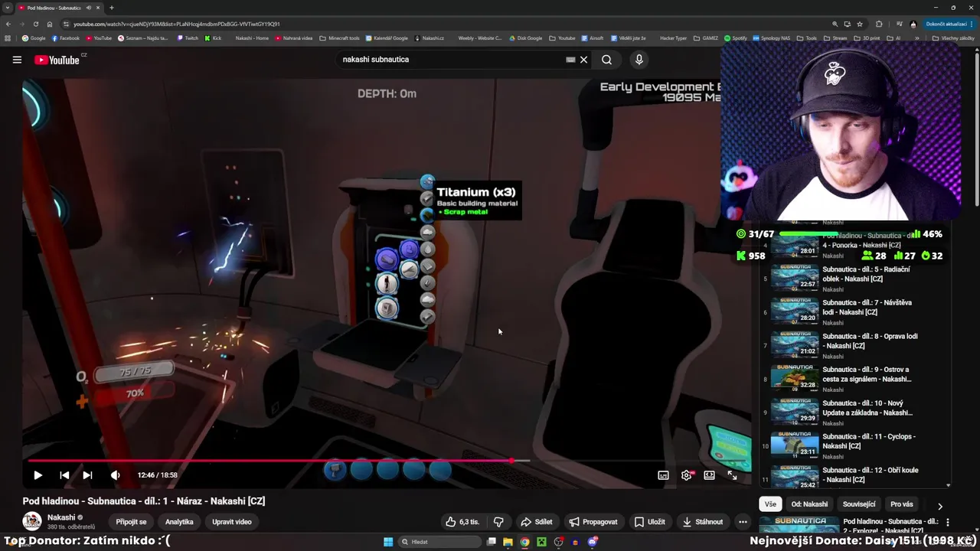Image resolution: width=980 pixels, height=551 pixels.
Task: Open the Windows Start menu
Action: pyautogui.click(x=388, y=542)
